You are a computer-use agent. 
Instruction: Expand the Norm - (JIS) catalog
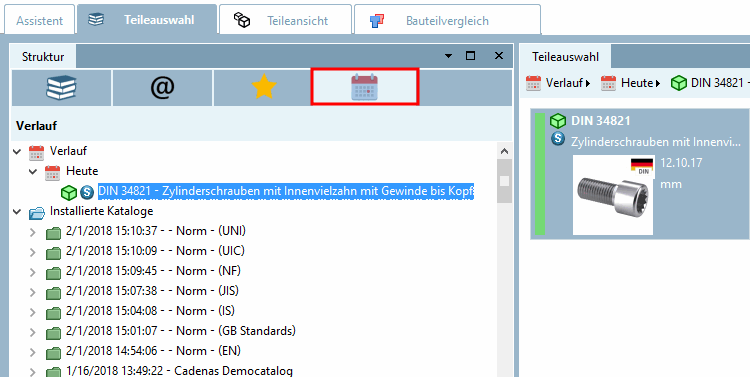click(x=33, y=292)
